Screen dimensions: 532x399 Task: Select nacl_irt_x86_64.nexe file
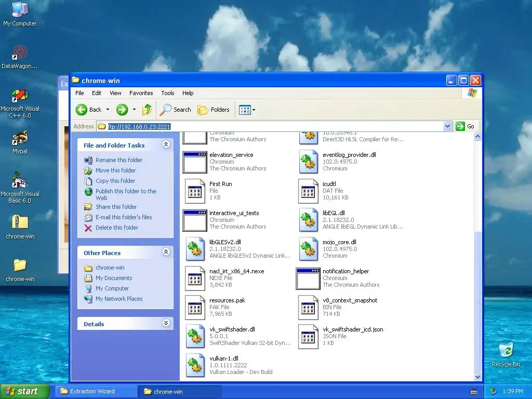224,278
